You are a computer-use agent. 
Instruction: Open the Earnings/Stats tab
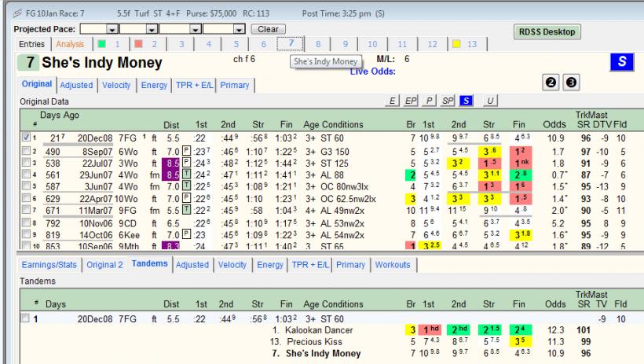[49, 265]
